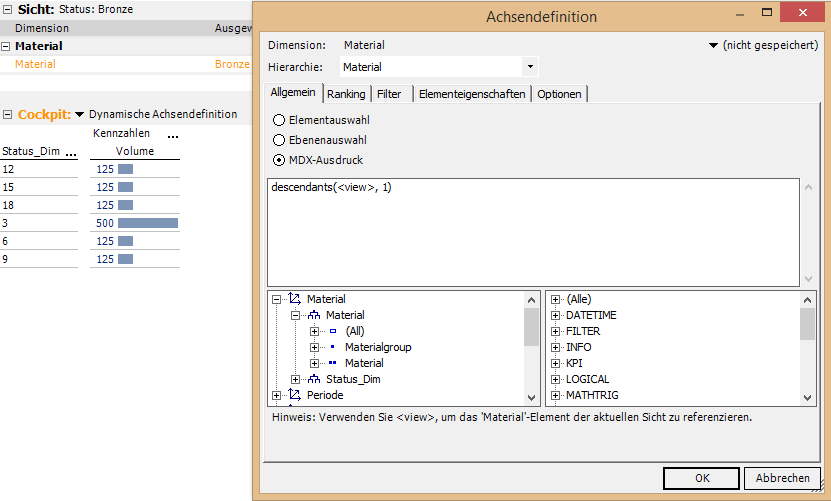831x501 pixels.
Task: Open the Cockpit orange dropdown arrow
Action: (80, 114)
